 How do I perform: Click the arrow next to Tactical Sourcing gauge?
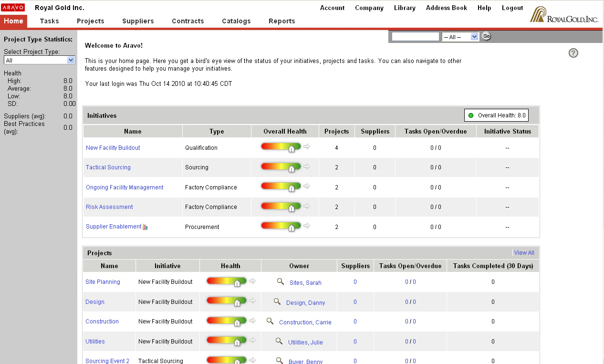tap(307, 166)
